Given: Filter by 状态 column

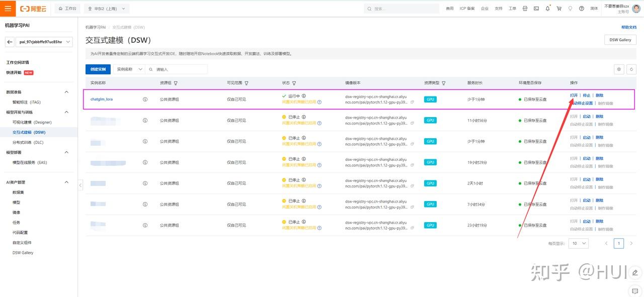Looking at the screenshot, I should [x=294, y=83].
